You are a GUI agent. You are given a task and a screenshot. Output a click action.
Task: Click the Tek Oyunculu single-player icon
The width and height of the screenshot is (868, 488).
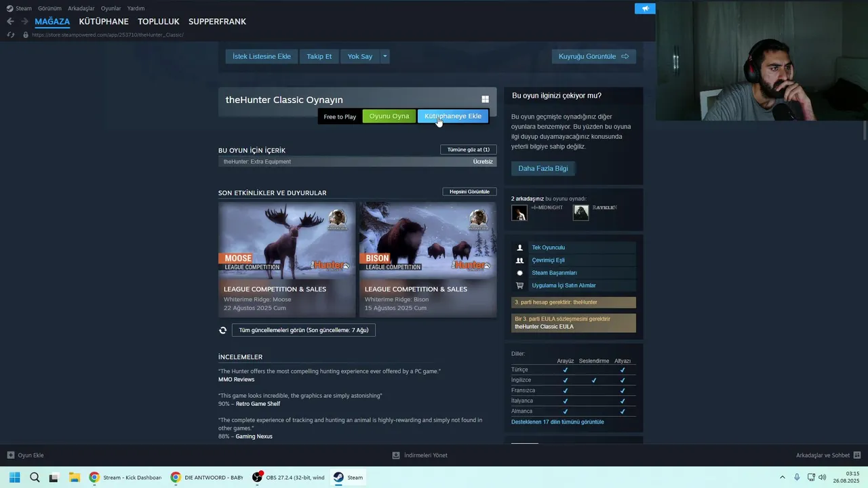519,247
